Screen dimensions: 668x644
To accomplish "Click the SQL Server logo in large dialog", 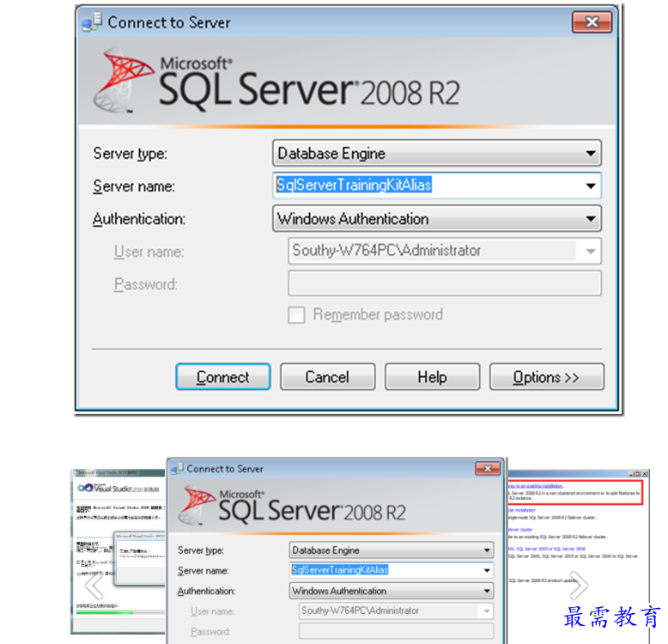I will point(124,80).
